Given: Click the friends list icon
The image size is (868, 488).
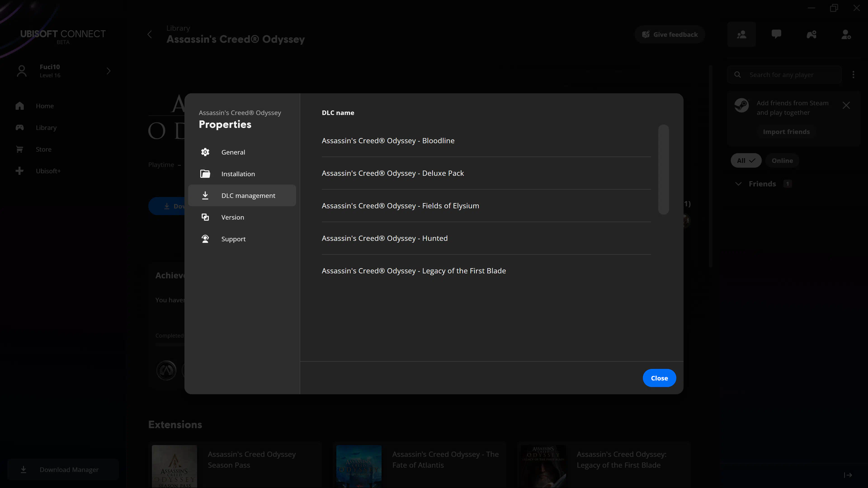Looking at the screenshot, I should click(741, 34).
